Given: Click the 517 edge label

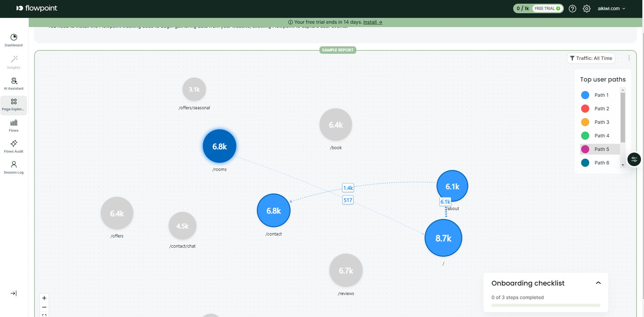Looking at the screenshot, I should pyautogui.click(x=348, y=200).
